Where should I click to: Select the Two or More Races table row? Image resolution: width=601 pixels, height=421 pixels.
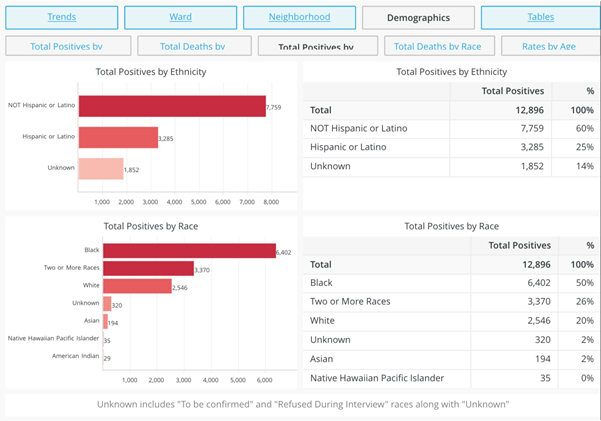(451, 301)
